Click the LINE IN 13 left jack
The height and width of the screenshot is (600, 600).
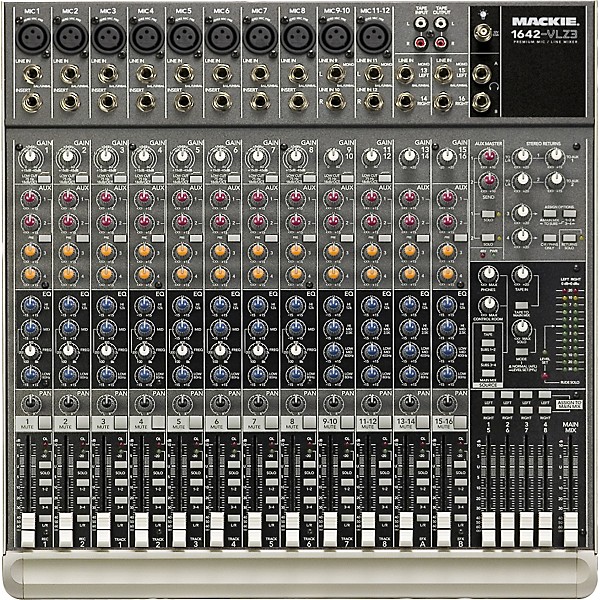405,73
